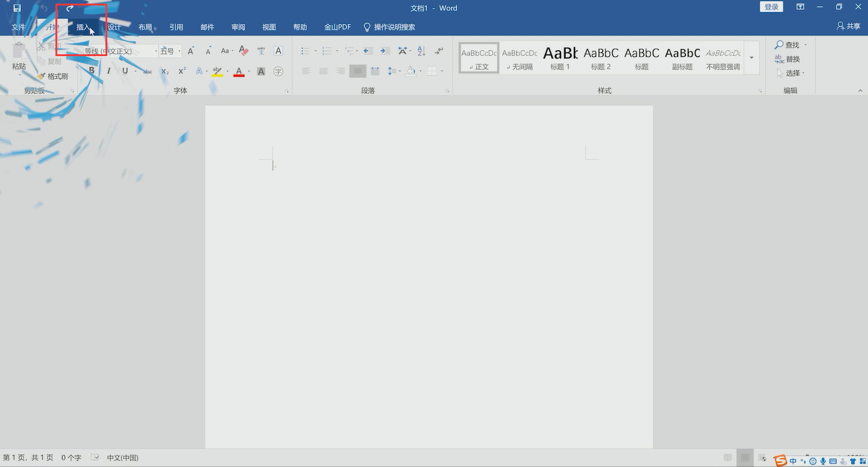868x467 pixels.
Task: Switch to the 金山PDF tab
Action: (338, 27)
